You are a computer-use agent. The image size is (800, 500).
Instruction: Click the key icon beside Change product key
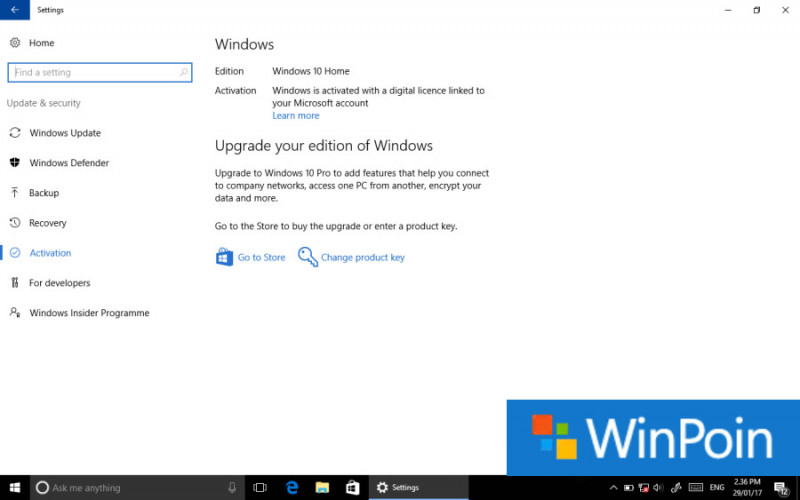pyautogui.click(x=308, y=257)
